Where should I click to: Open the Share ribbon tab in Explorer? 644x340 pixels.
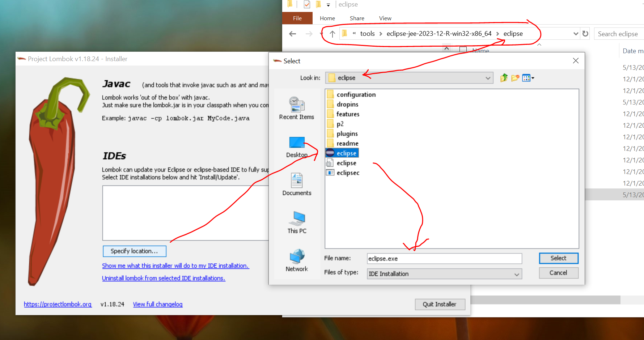pyautogui.click(x=357, y=18)
